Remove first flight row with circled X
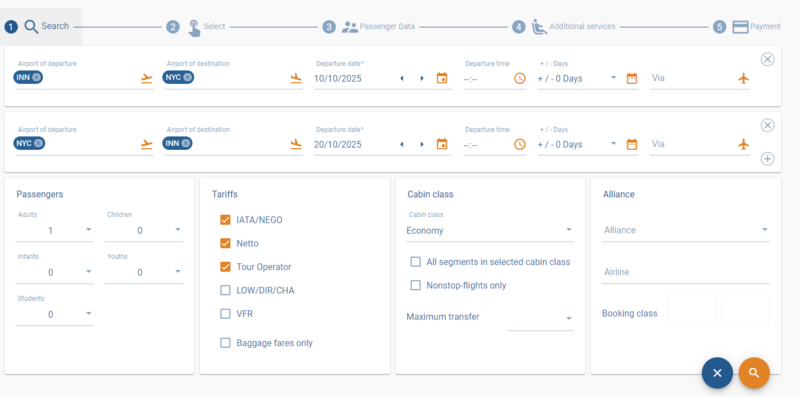Screen dimensions: 800x397 coord(767,60)
